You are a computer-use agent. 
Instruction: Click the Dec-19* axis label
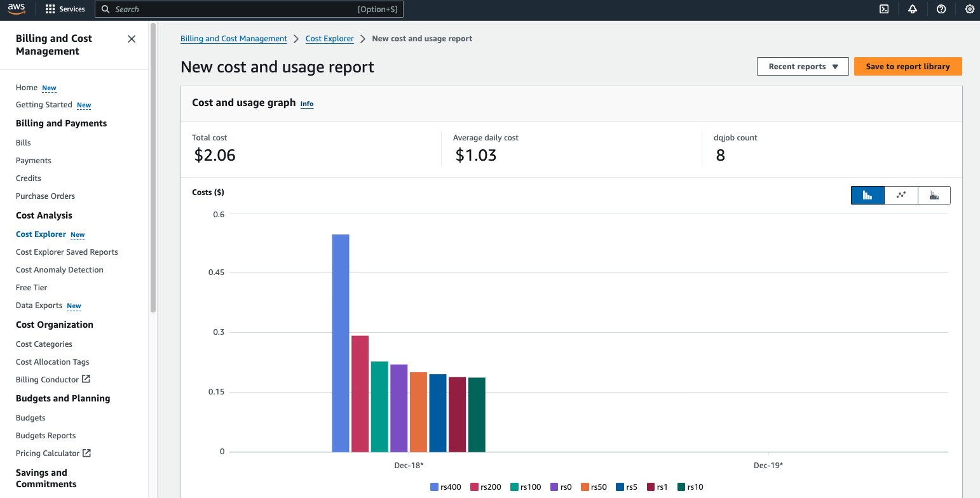click(768, 466)
